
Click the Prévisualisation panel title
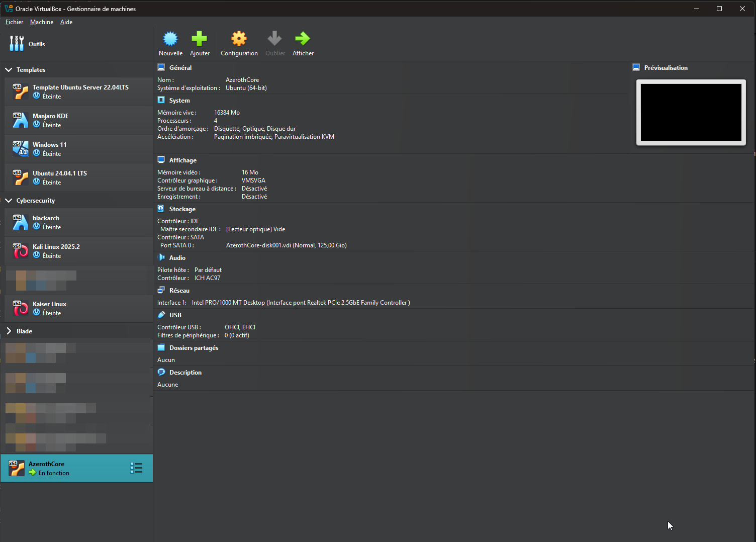[666, 68]
